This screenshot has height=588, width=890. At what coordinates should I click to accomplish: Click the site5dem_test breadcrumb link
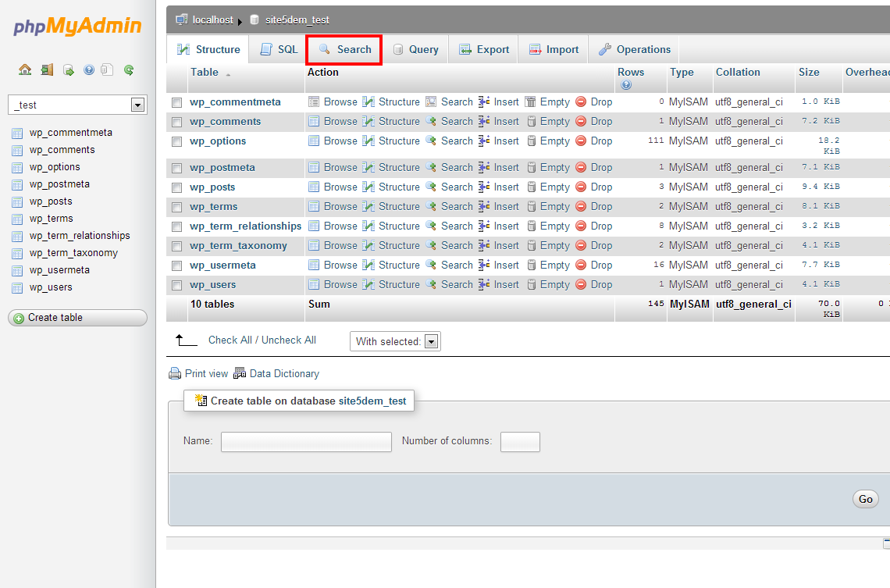click(x=297, y=20)
